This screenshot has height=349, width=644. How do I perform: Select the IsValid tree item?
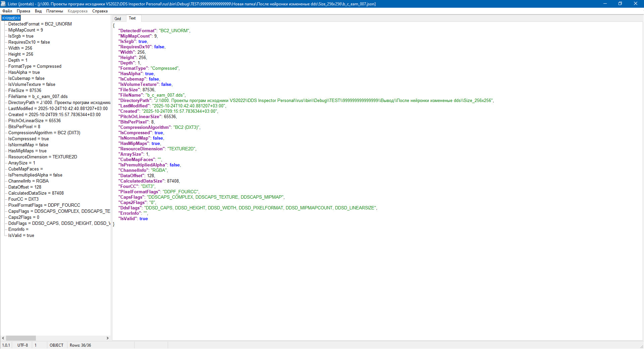point(21,236)
